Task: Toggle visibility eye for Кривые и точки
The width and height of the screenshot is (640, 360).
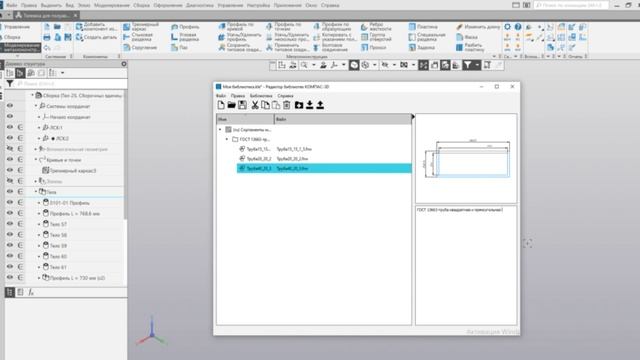Action: click(x=10, y=159)
